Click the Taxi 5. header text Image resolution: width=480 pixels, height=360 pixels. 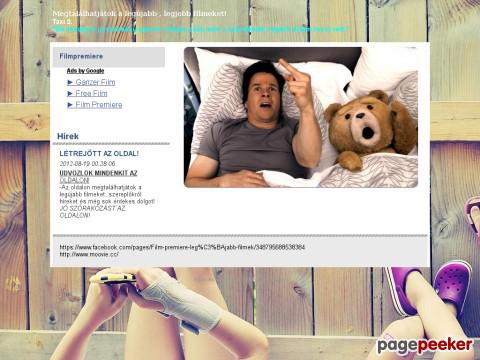(x=62, y=21)
